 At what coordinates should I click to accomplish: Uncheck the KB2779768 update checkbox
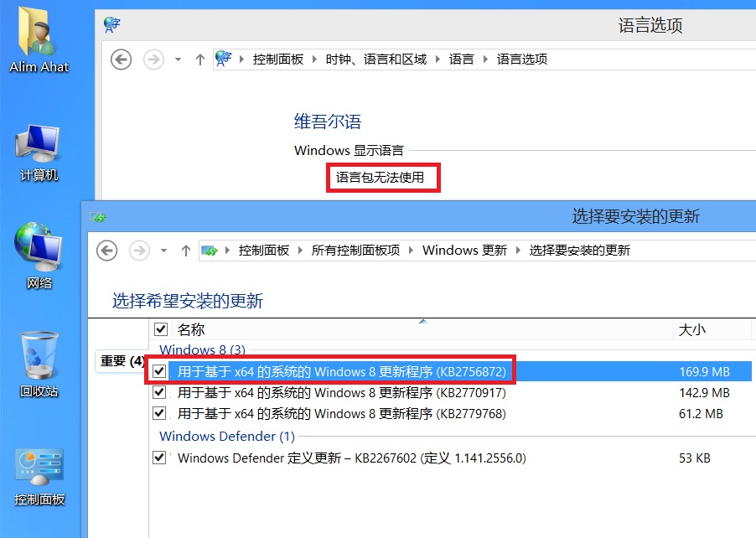click(159, 413)
